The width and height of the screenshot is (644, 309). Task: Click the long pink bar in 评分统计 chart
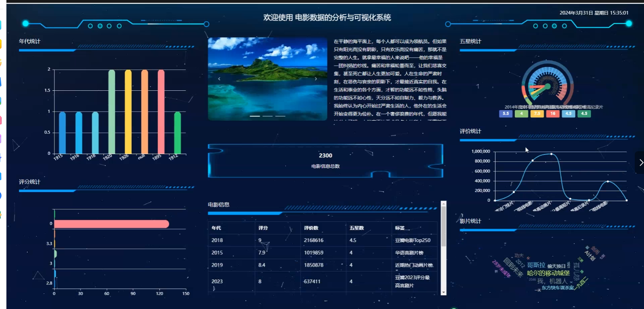tap(112, 224)
